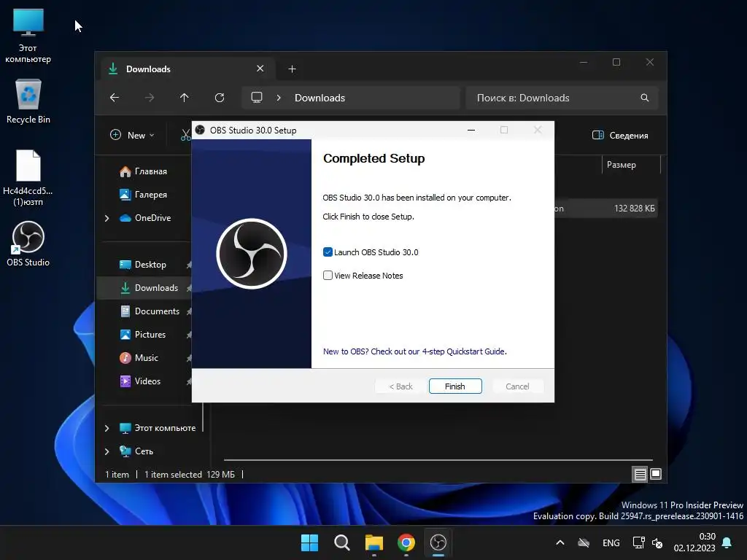Click the scissors Cut icon in Explorer toolbar
The height and width of the screenshot is (560, 747).
pyautogui.click(x=185, y=135)
